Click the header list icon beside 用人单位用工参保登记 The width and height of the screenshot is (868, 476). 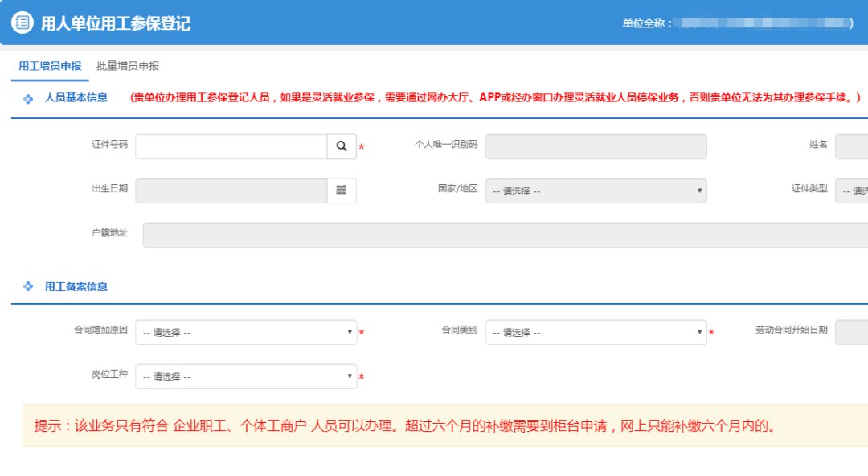22,23
